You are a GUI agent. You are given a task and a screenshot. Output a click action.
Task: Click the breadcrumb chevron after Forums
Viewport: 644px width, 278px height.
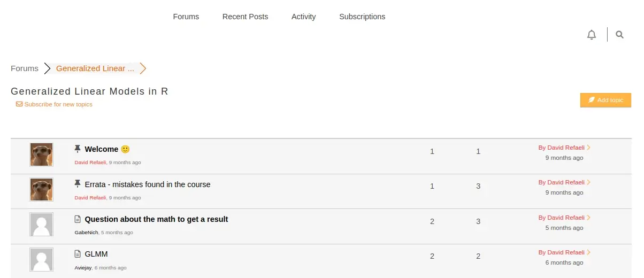click(x=47, y=68)
